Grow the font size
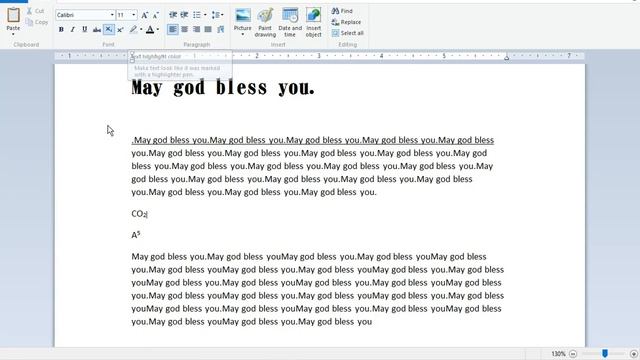 [x=144, y=15]
